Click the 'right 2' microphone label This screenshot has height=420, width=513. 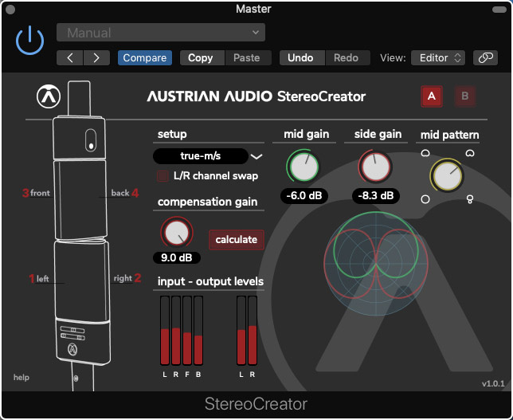127,278
